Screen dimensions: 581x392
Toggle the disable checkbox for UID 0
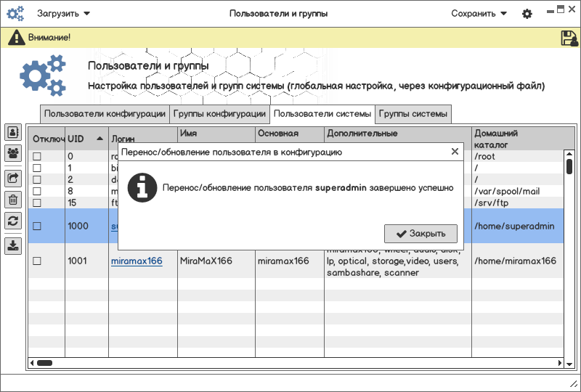coord(37,157)
